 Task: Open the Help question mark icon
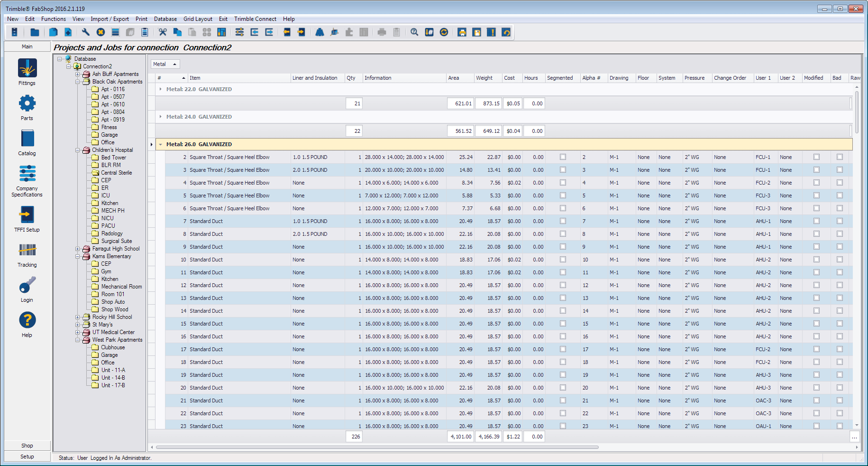pos(27,320)
